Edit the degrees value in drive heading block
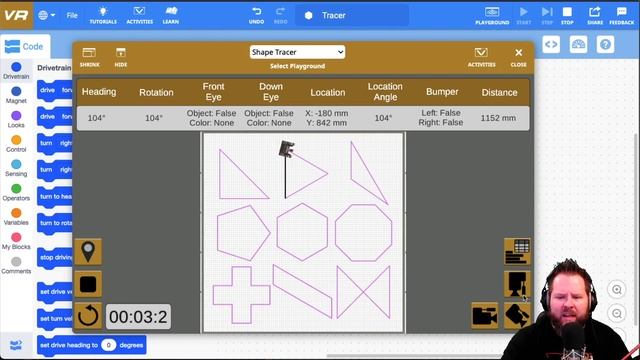Image resolution: width=640 pixels, height=360 pixels. click(x=109, y=345)
